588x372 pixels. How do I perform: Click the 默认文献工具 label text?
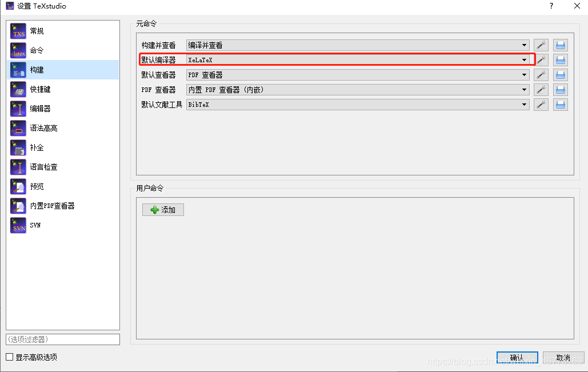pyautogui.click(x=162, y=105)
